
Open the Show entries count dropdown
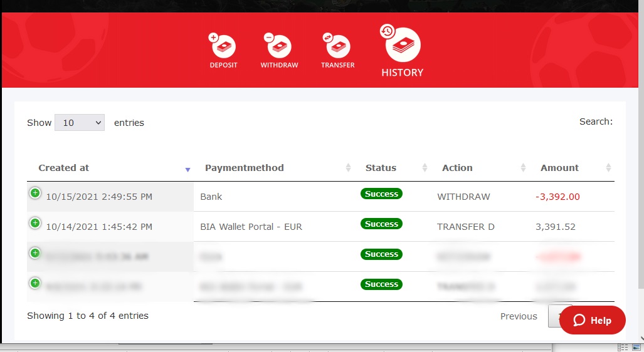coord(80,123)
